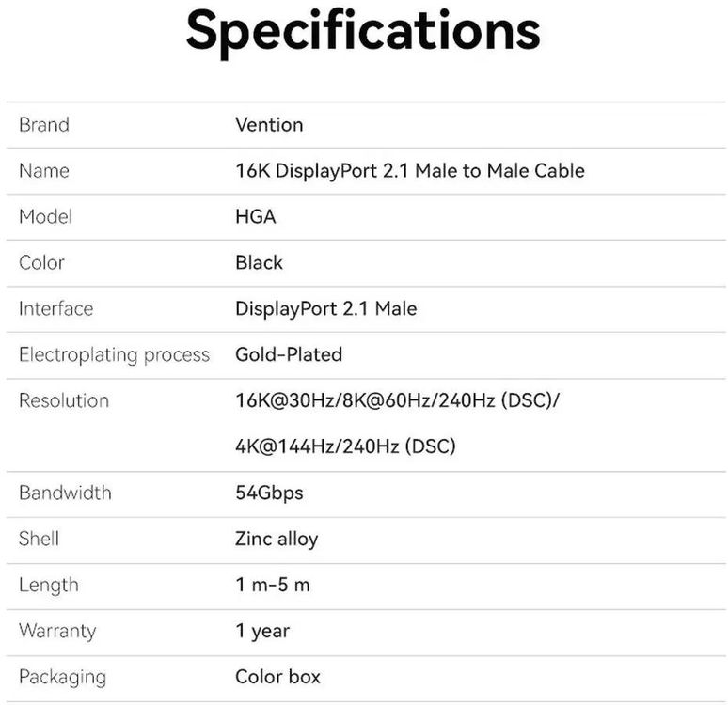The width and height of the screenshot is (728, 705).
Task: Click the Electroplating process label
Action: [114, 355]
